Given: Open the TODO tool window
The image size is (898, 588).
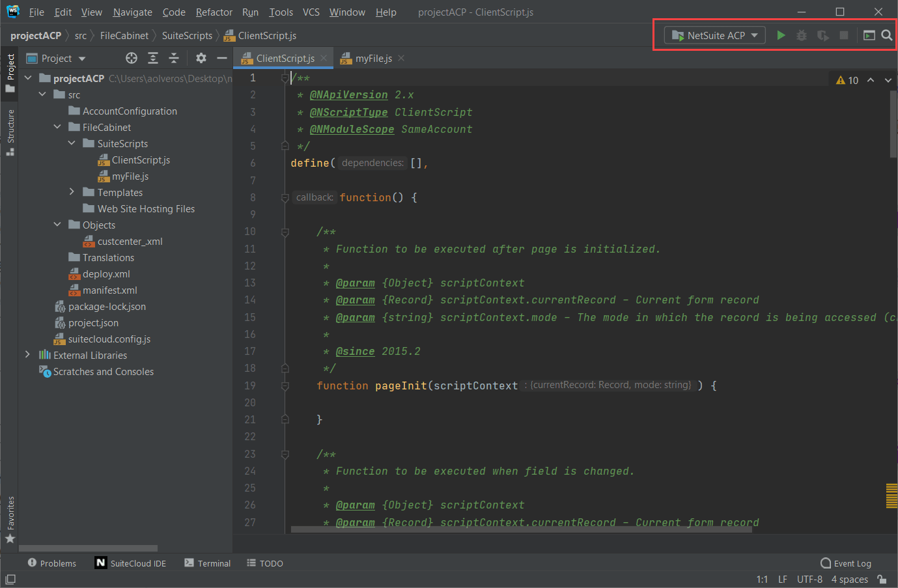Looking at the screenshot, I should 265,563.
